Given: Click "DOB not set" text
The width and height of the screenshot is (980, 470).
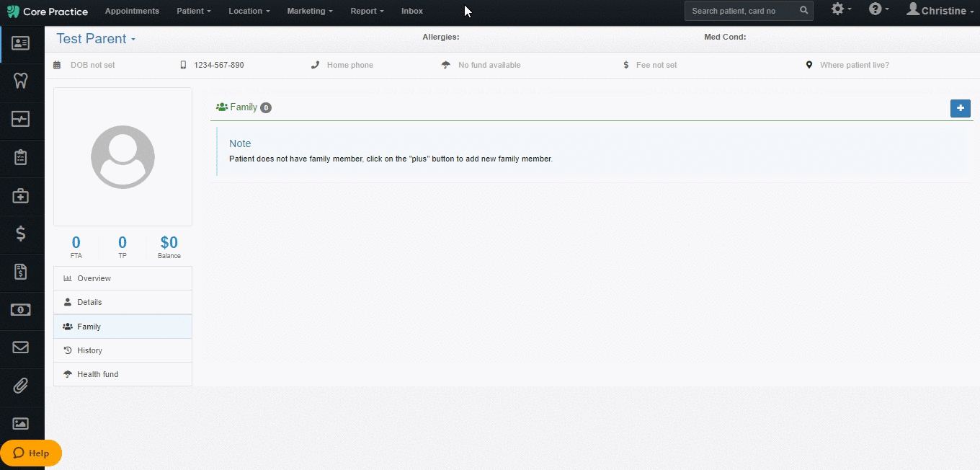Looking at the screenshot, I should [x=92, y=65].
